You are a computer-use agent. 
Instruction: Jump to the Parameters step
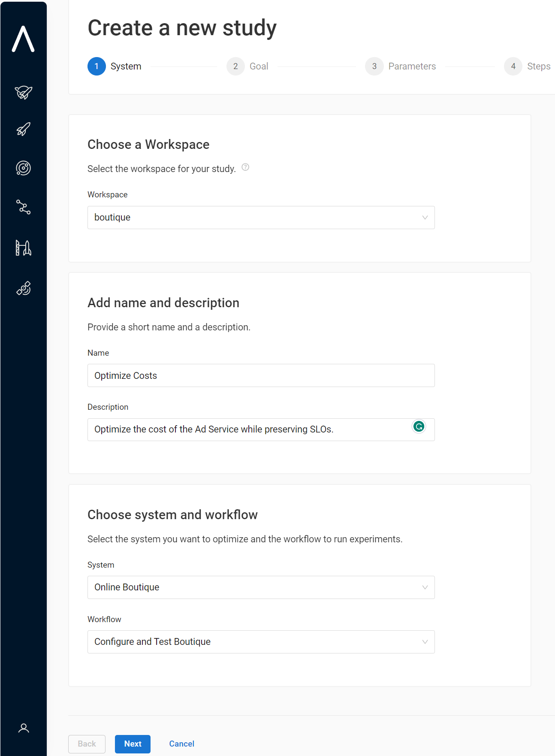tap(401, 67)
